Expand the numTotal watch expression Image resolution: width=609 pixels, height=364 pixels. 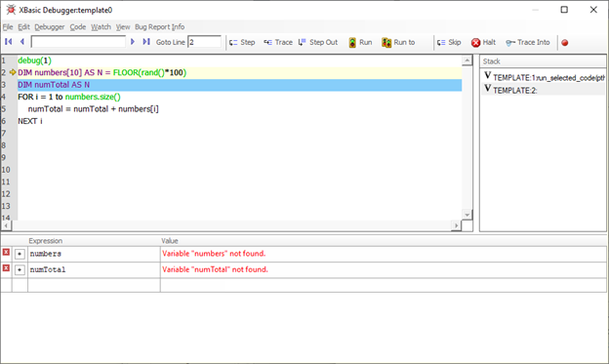click(x=20, y=269)
